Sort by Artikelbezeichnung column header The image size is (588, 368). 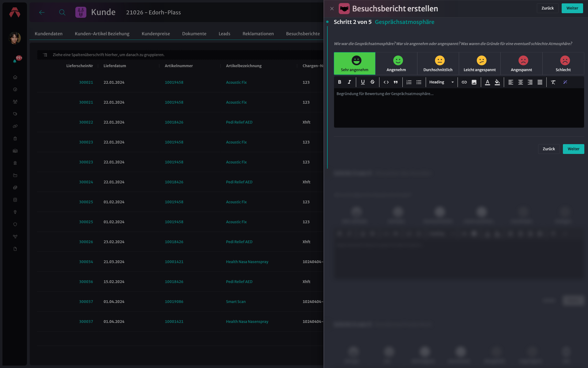click(244, 66)
